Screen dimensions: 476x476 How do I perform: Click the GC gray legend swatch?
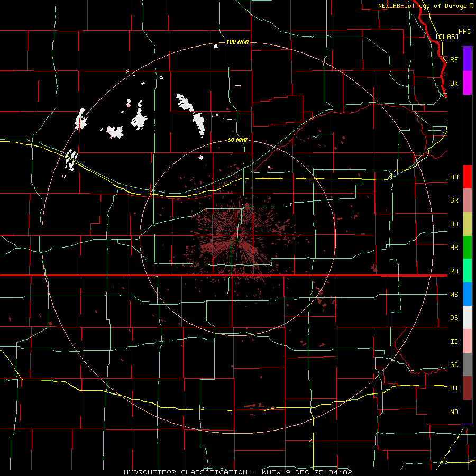click(467, 364)
